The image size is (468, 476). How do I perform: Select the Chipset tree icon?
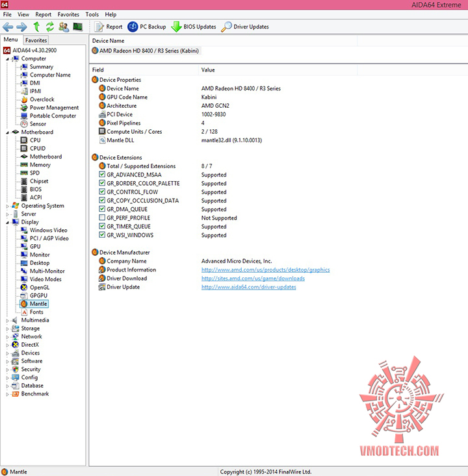[24, 182]
